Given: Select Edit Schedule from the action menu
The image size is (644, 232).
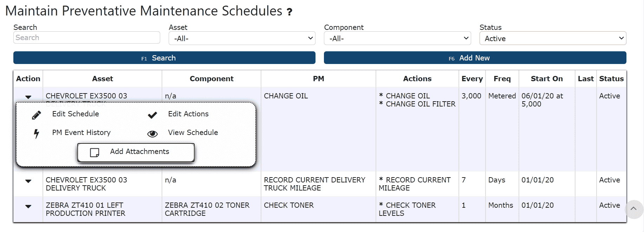Looking at the screenshot, I should 76,114.
